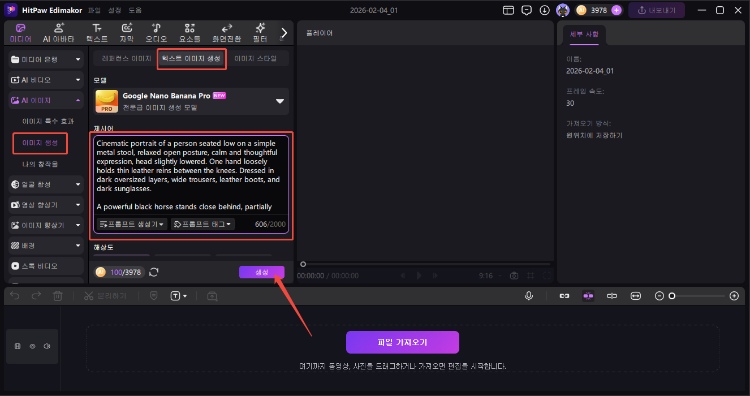Open the 자막 subtitles tool
The width and height of the screenshot is (750, 396).
127,33
